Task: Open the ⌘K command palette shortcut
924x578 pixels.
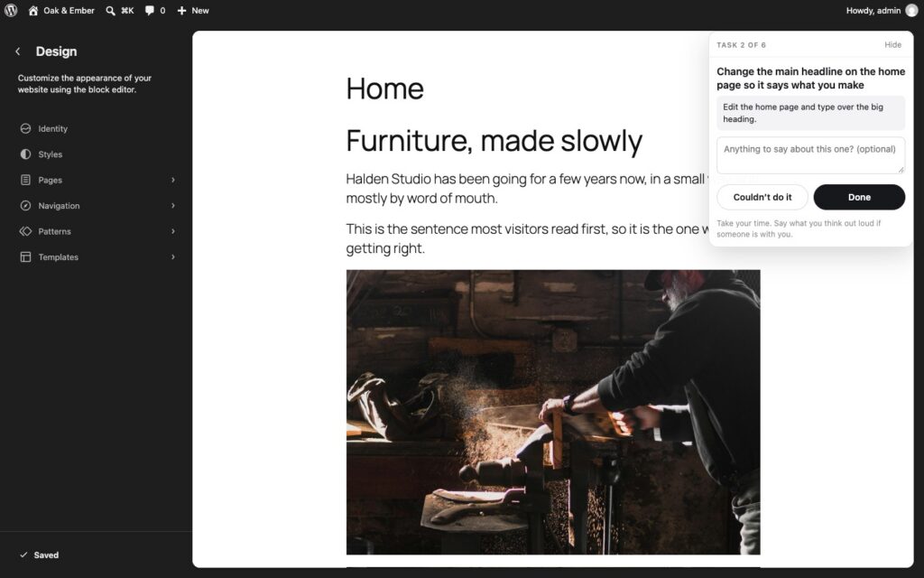Action: [x=127, y=11]
